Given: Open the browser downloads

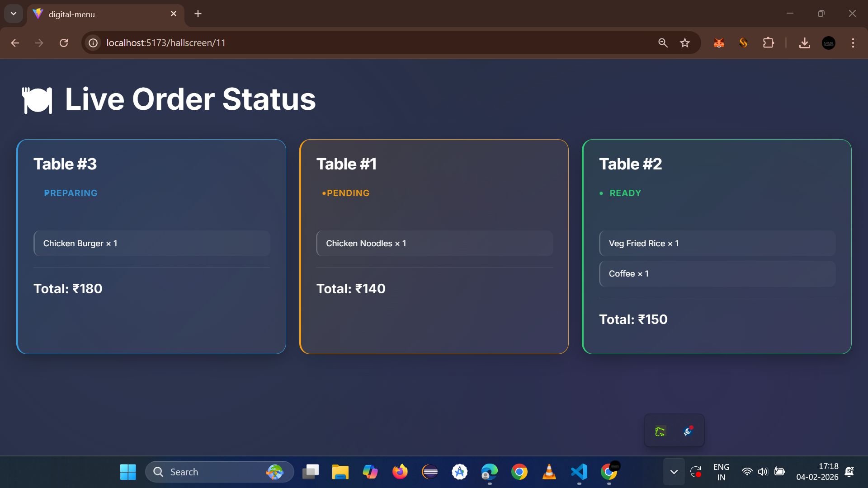Looking at the screenshot, I should (804, 43).
